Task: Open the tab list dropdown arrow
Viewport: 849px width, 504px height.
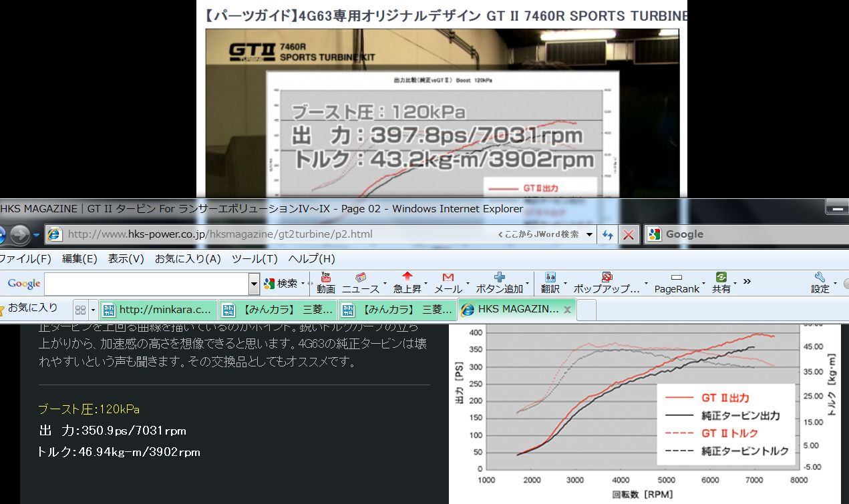Action: coord(93,310)
